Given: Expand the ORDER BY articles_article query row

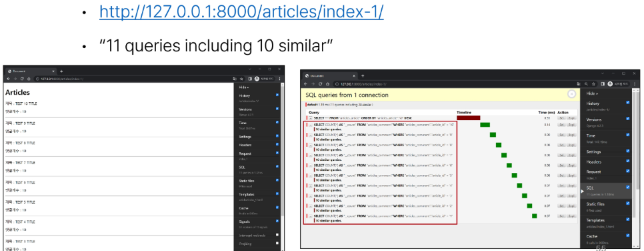Looking at the screenshot, I should pyautogui.click(x=311, y=118).
